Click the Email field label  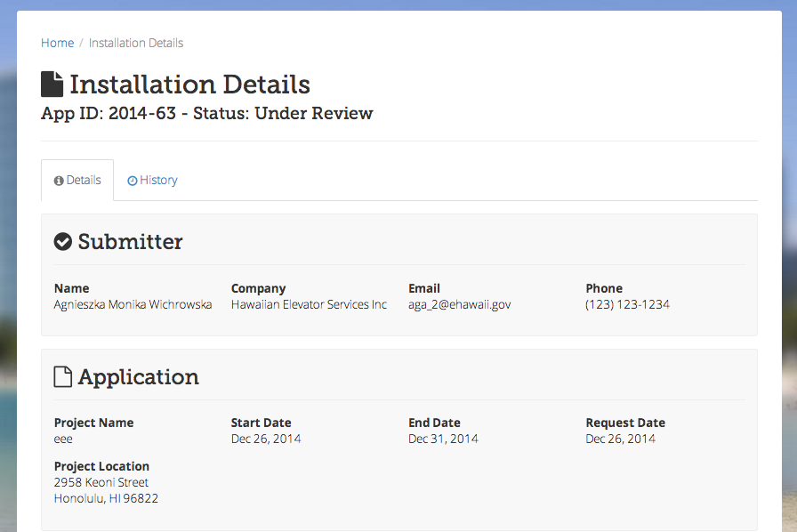click(x=424, y=288)
